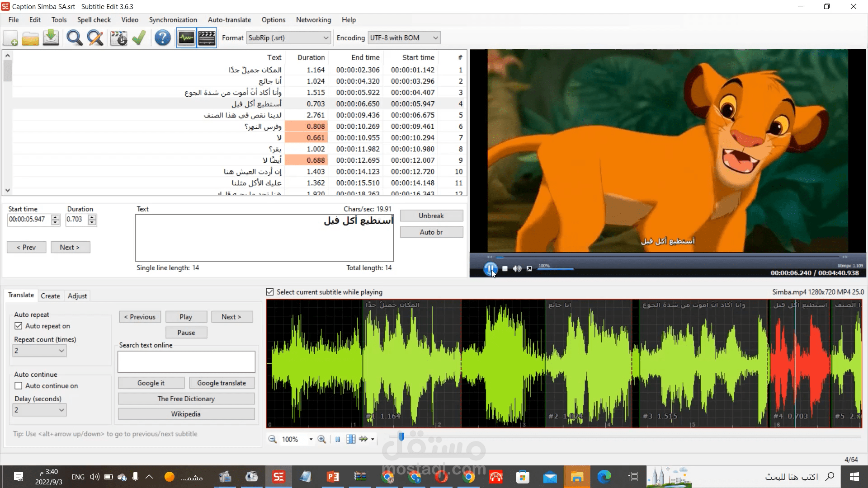Select the row with duration 2.761

point(239,115)
